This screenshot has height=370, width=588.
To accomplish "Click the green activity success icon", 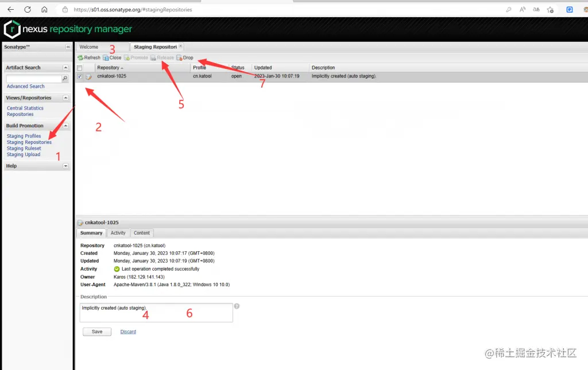I will click(x=117, y=269).
